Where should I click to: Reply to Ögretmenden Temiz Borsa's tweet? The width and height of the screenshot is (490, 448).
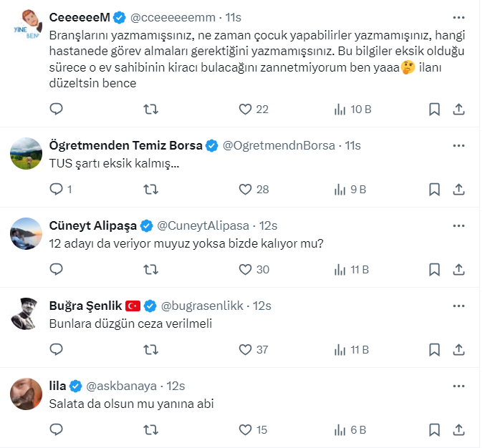coord(57,190)
